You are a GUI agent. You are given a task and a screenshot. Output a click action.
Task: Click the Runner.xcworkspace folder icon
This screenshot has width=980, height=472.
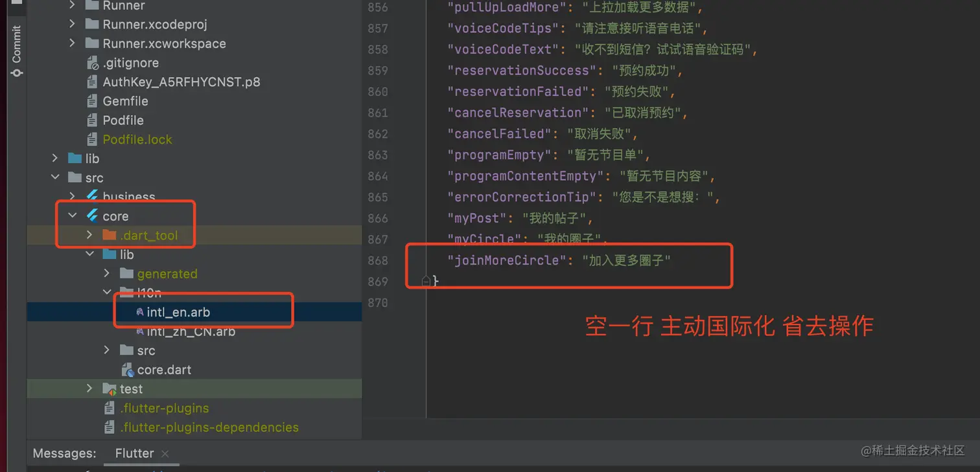(92, 43)
